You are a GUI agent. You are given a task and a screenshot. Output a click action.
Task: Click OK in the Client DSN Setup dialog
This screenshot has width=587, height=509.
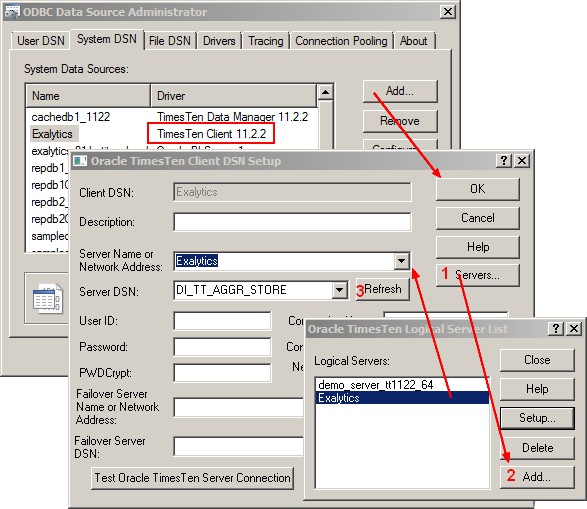[478, 189]
